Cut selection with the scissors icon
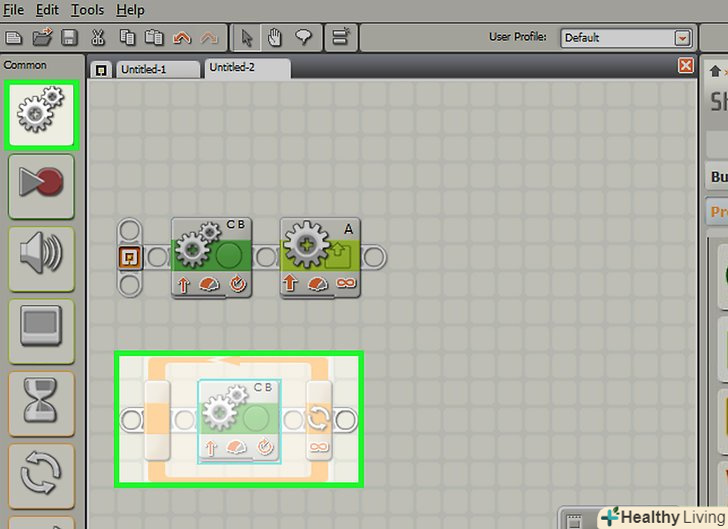 point(98,37)
